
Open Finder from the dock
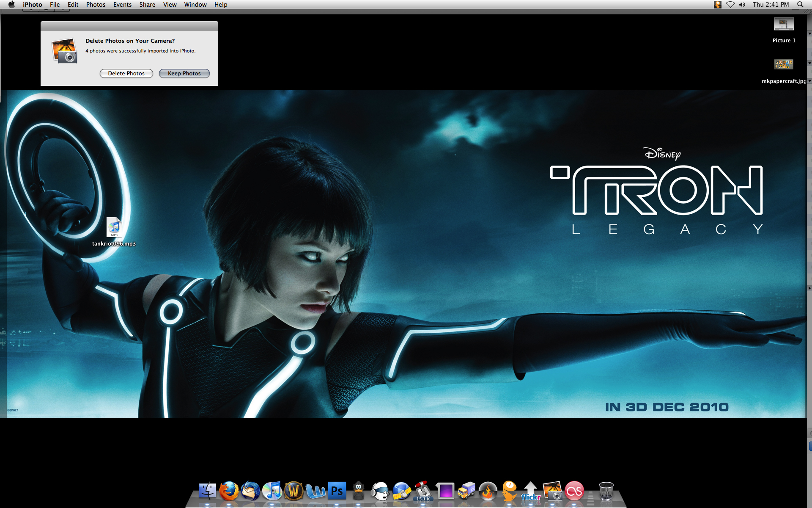[207, 491]
